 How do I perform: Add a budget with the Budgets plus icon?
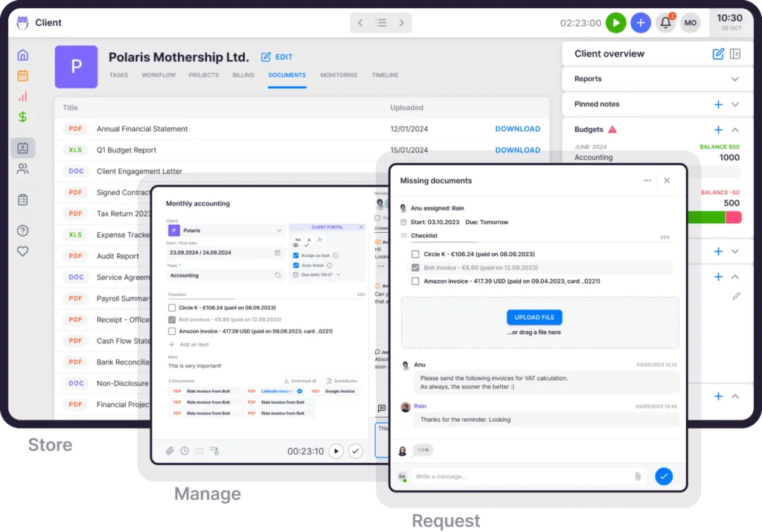718,129
